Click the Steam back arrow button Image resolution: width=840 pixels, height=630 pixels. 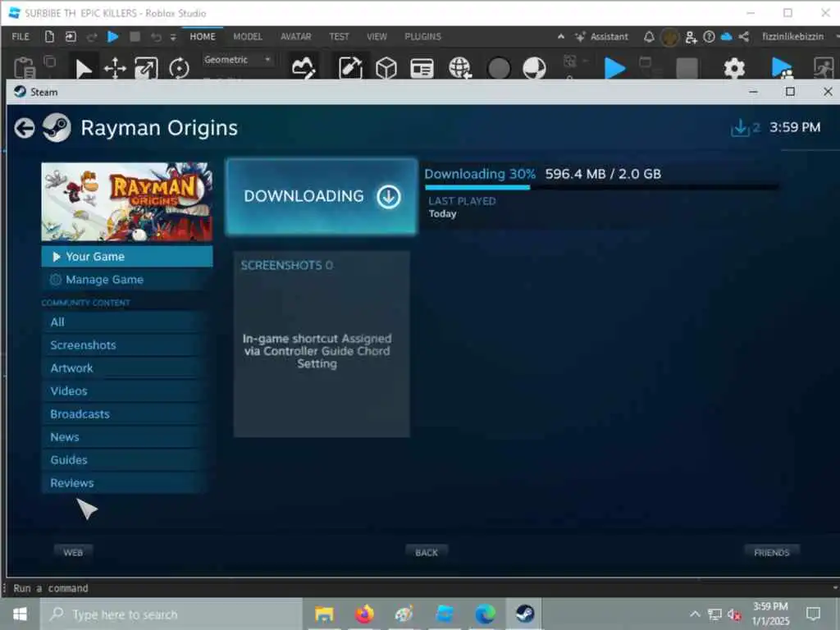25,128
